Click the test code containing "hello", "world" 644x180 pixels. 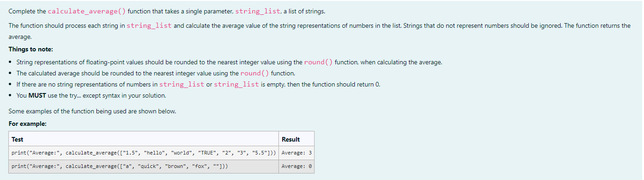[x=144, y=153]
